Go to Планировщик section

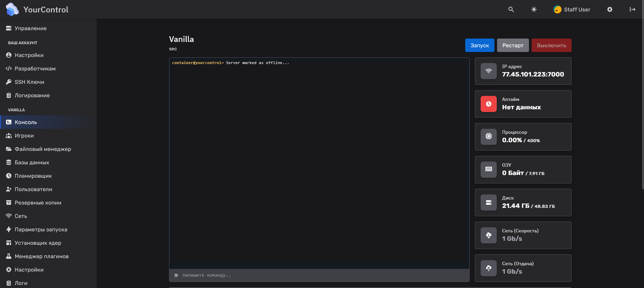coord(33,176)
